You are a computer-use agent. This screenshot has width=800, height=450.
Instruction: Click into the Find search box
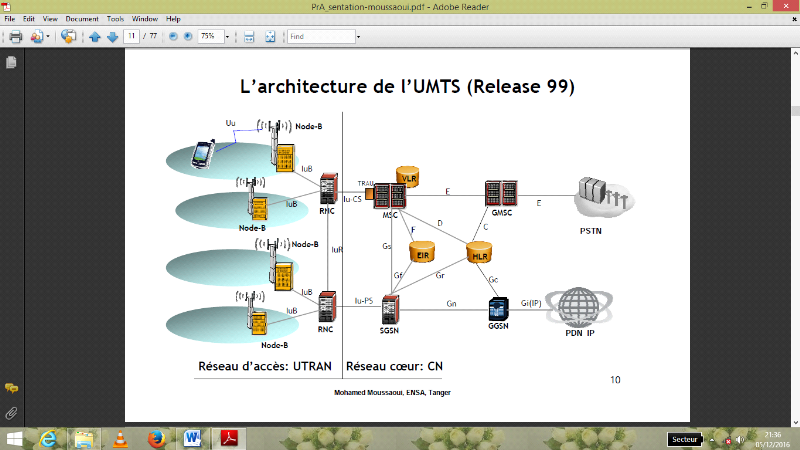[319, 37]
